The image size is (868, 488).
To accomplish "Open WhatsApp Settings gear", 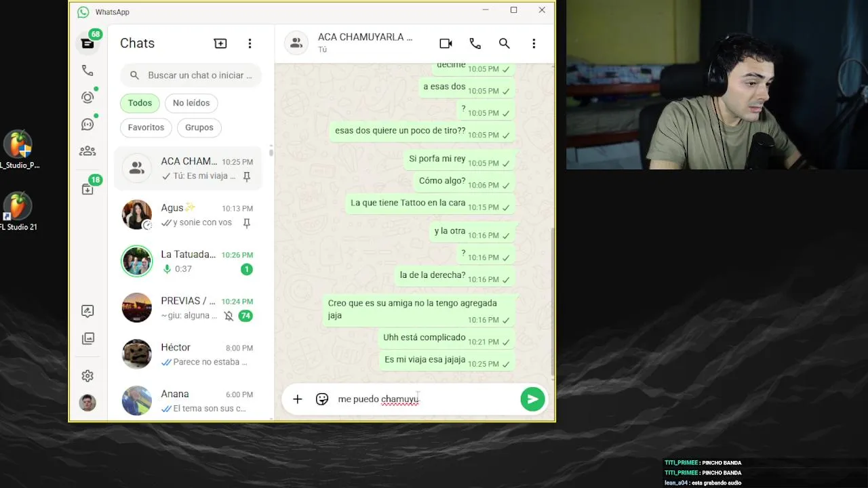I will coord(87,376).
